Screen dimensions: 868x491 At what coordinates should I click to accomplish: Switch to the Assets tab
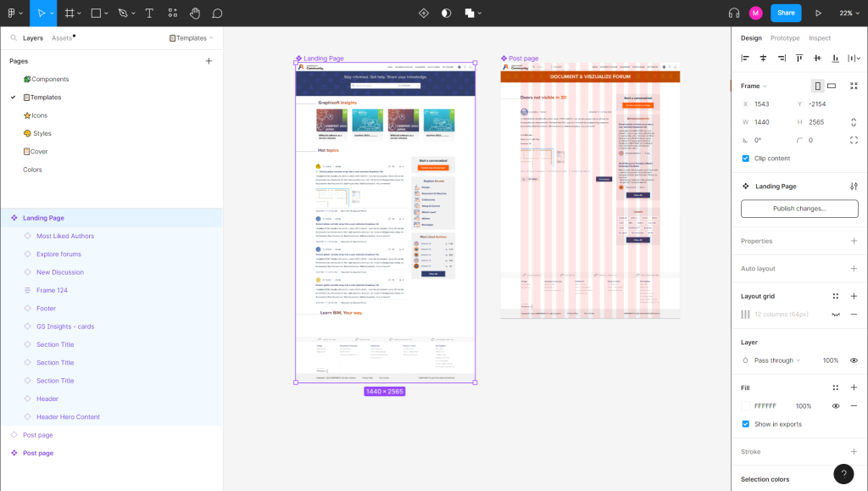(62, 38)
